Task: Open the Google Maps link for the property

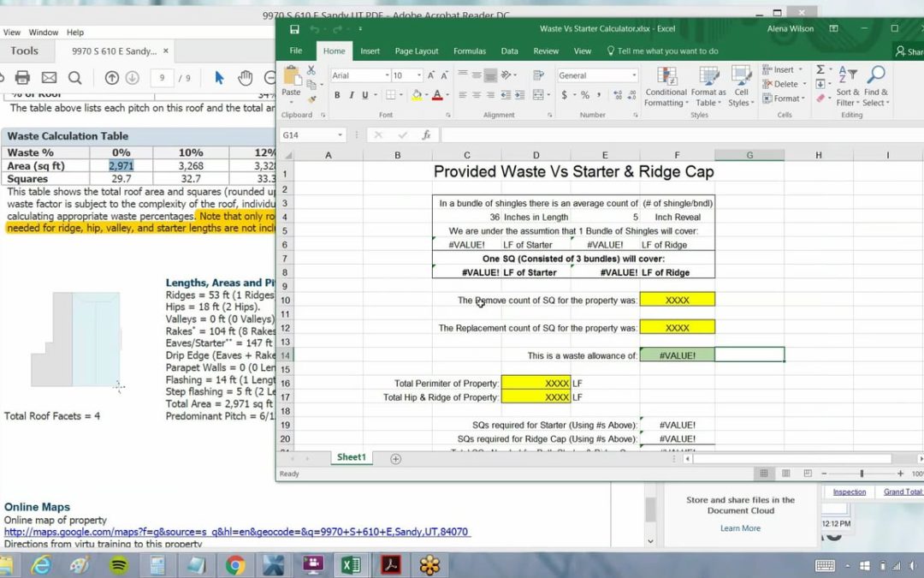Action: tap(236, 532)
